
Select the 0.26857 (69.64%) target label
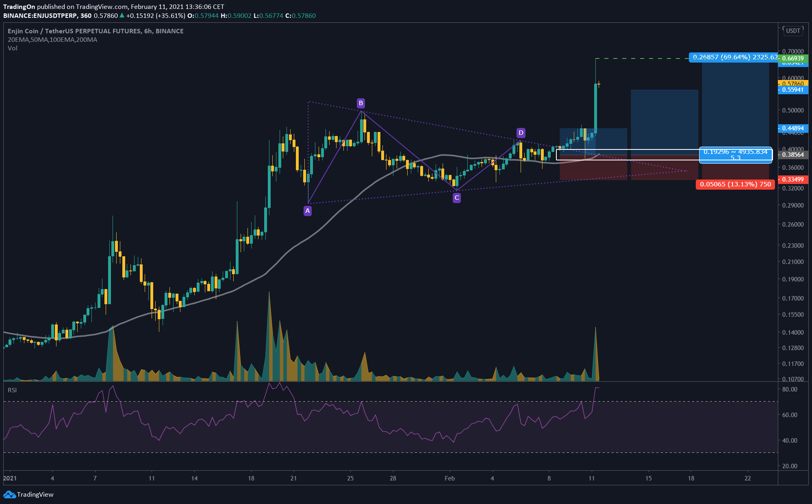(x=734, y=57)
